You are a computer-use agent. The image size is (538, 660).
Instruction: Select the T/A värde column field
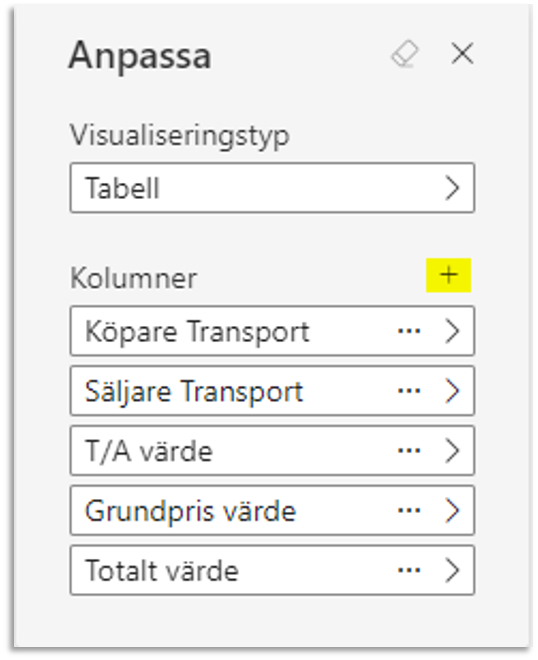tap(272, 451)
